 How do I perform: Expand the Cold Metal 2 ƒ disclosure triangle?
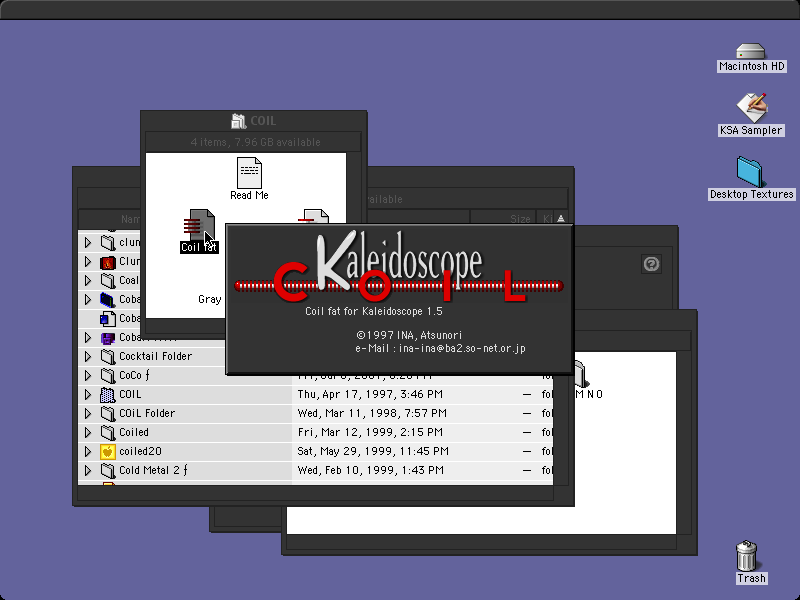pyautogui.click(x=88, y=470)
